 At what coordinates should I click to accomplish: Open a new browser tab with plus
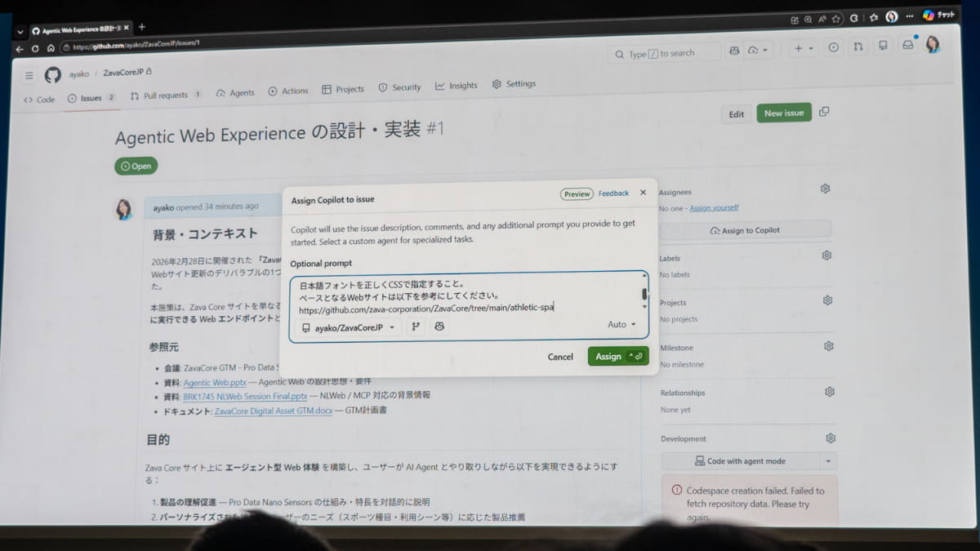click(142, 27)
